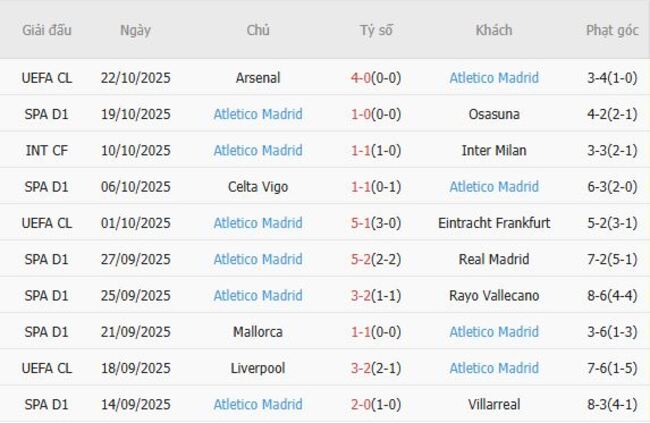Click the Inter Milan team name

(x=494, y=150)
